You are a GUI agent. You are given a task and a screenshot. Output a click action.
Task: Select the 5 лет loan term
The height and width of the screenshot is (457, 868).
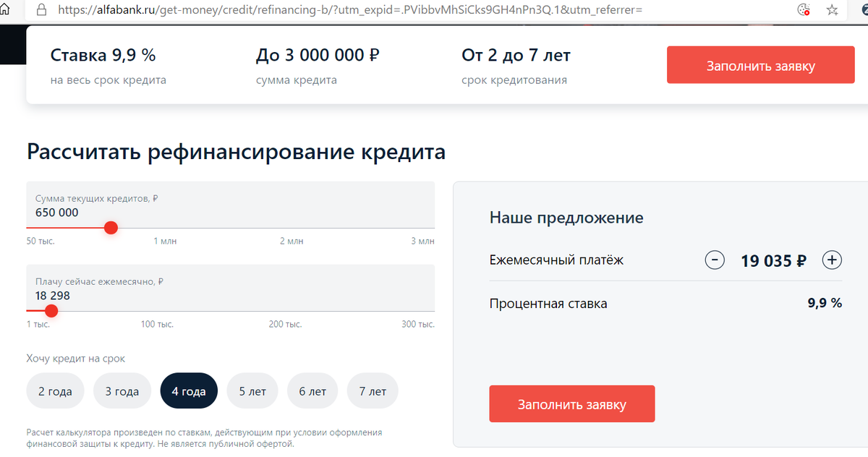pos(252,390)
